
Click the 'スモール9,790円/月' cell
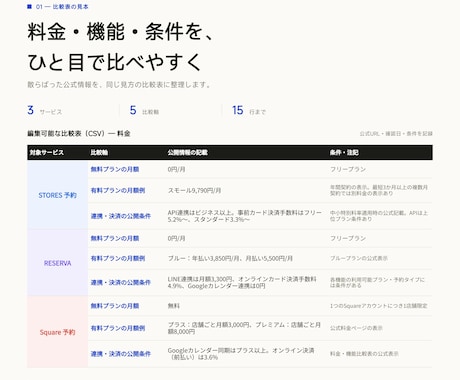point(194,191)
